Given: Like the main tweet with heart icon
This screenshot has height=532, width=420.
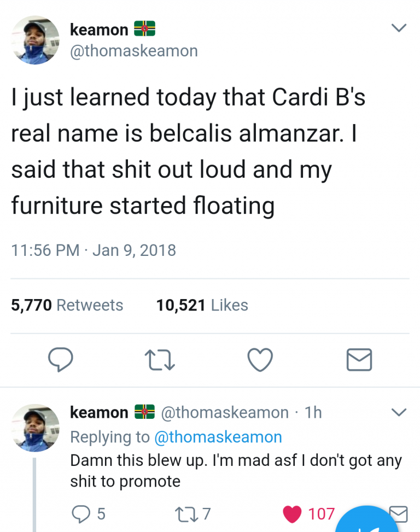Looking at the screenshot, I should tap(260, 360).
